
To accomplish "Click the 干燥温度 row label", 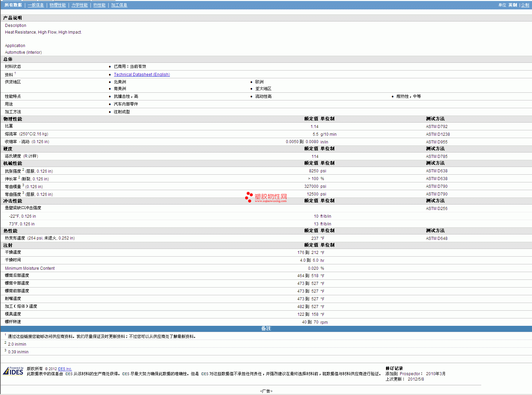I will (13, 252).
